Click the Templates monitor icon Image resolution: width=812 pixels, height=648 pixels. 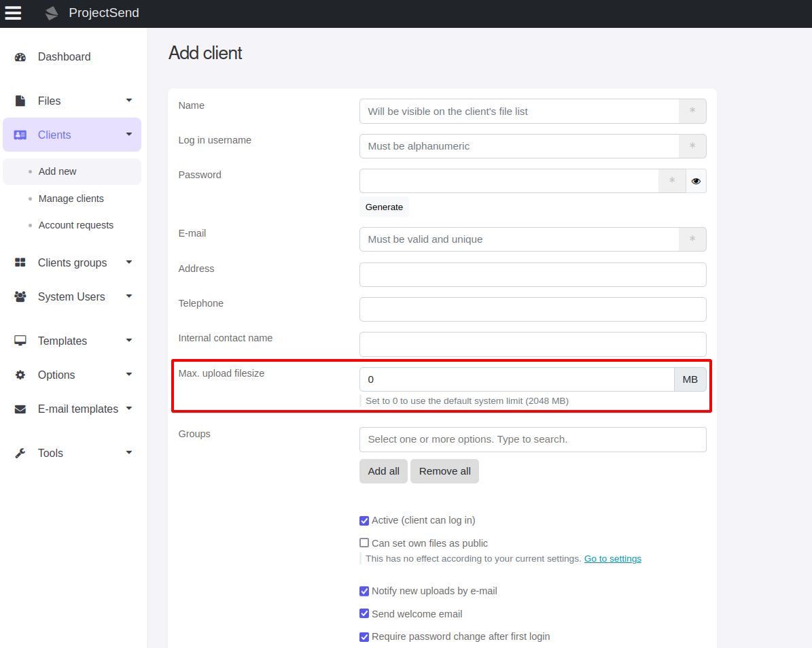coord(20,341)
